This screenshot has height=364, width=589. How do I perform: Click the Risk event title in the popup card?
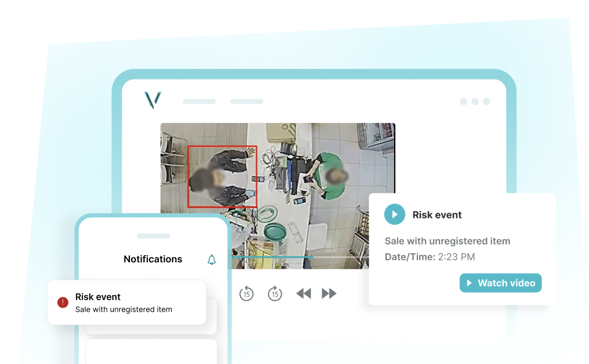click(x=437, y=214)
